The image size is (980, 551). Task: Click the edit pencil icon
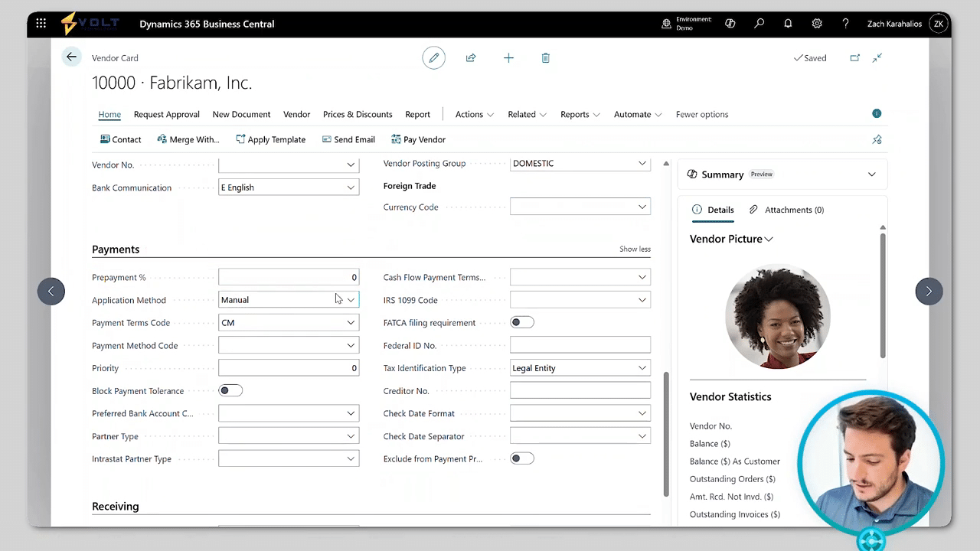point(433,57)
